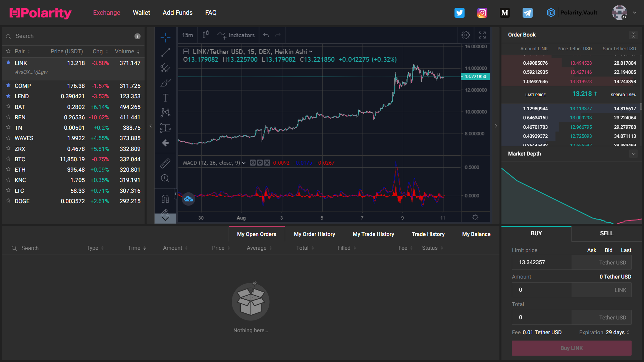This screenshot has height=362, width=644.
Task: Open the account dropdown arrow
Action: click(x=635, y=13)
